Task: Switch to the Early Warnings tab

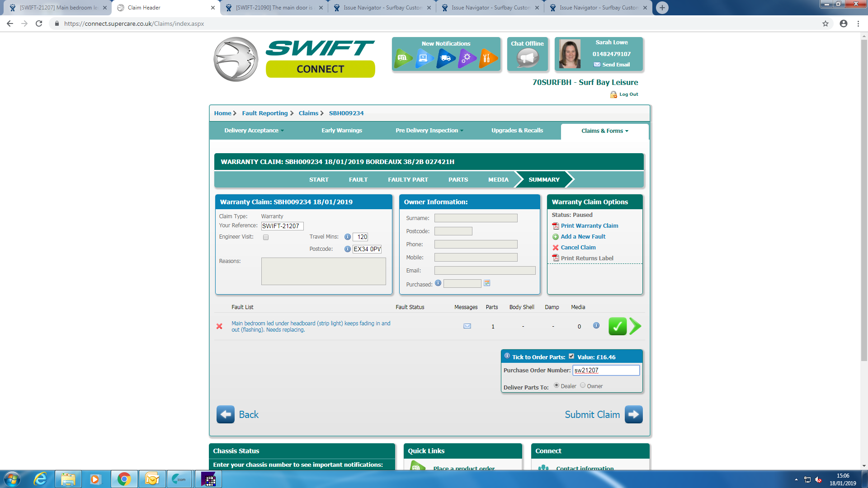Action: tap(342, 131)
